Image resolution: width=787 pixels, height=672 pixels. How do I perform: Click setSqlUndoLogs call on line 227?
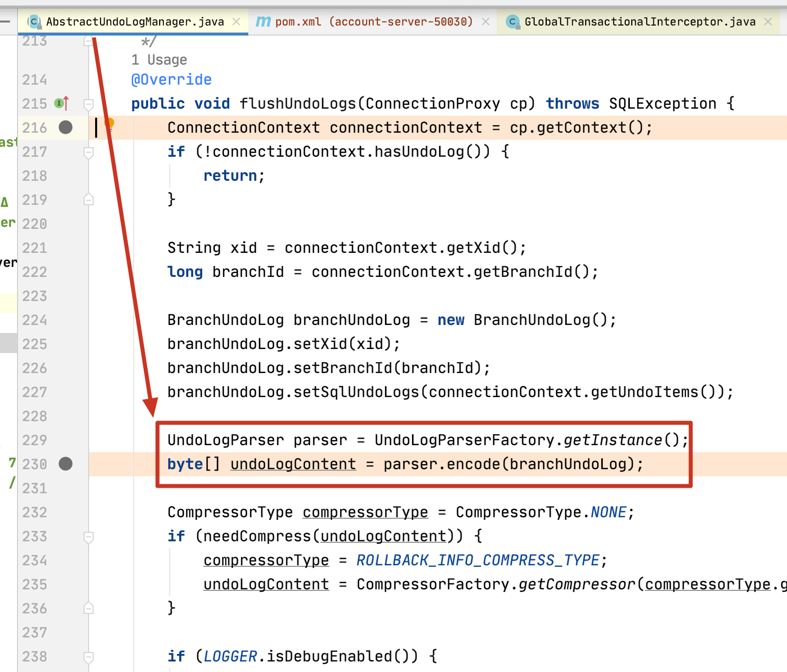click(x=356, y=392)
